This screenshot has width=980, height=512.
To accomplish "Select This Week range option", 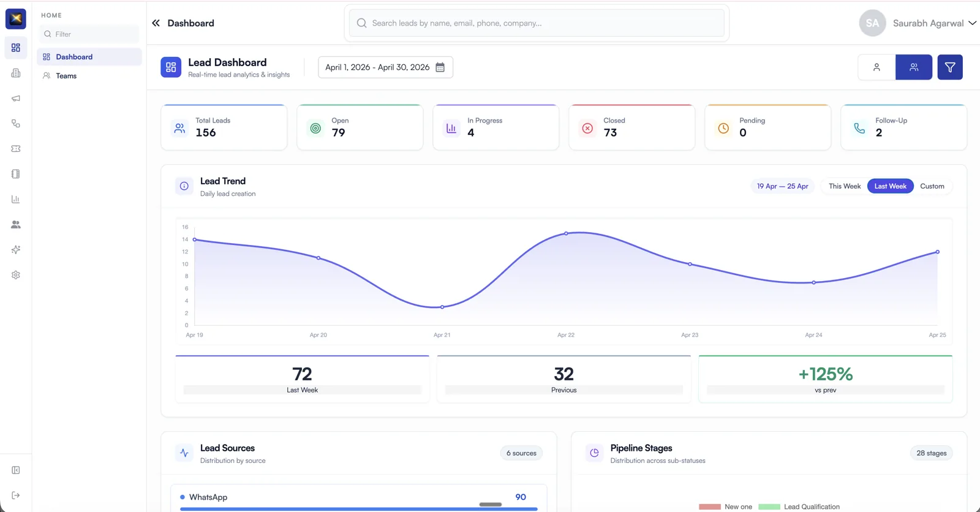I will [845, 186].
